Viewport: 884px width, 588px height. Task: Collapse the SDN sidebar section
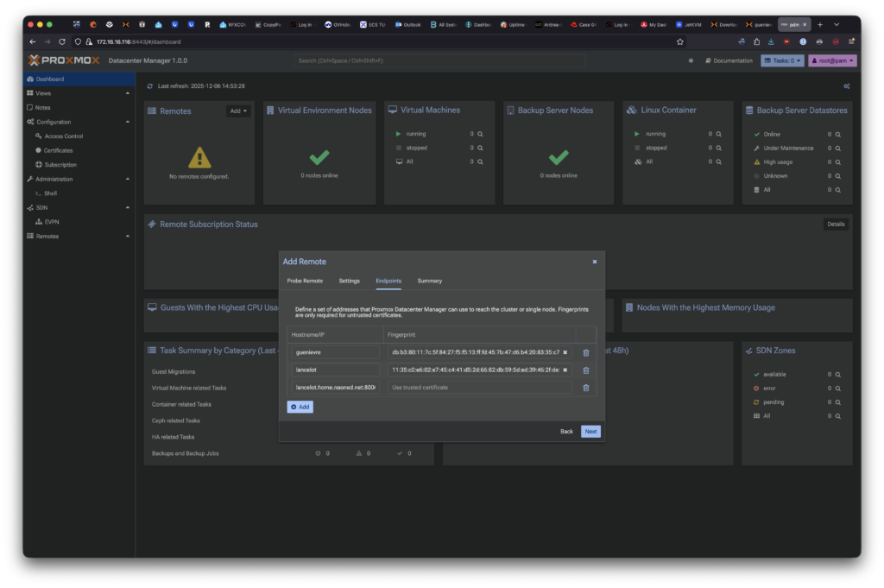128,207
